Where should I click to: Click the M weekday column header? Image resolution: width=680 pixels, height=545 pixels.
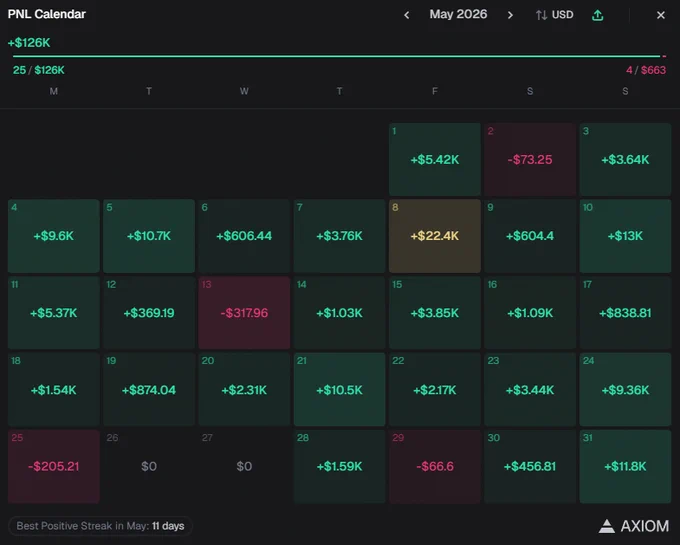[53, 91]
